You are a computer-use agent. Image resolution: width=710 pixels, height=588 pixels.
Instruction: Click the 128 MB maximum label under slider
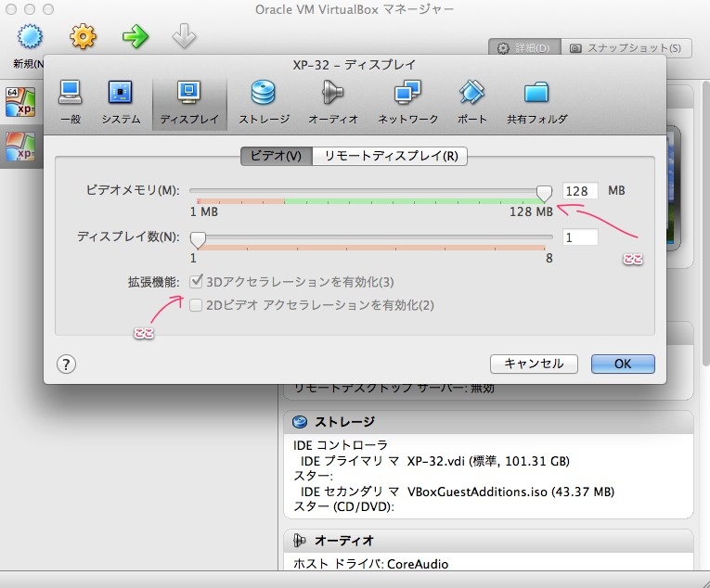pos(531,211)
